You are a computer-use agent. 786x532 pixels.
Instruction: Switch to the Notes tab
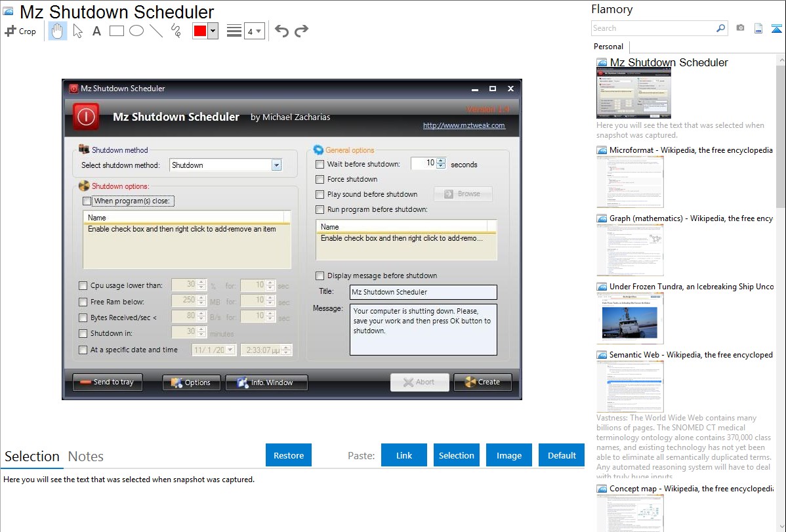tap(86, 457)
